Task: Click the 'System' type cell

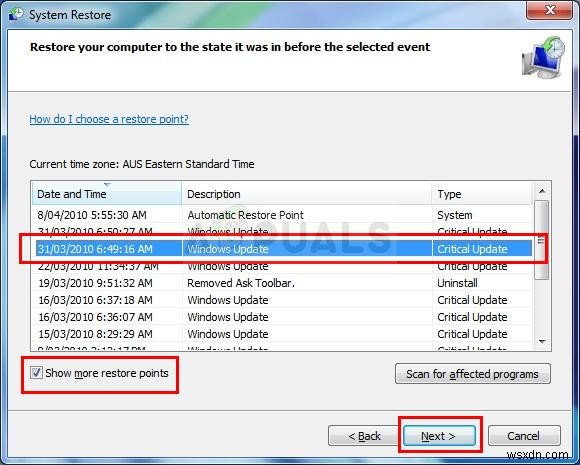Action: click(455, 215)
